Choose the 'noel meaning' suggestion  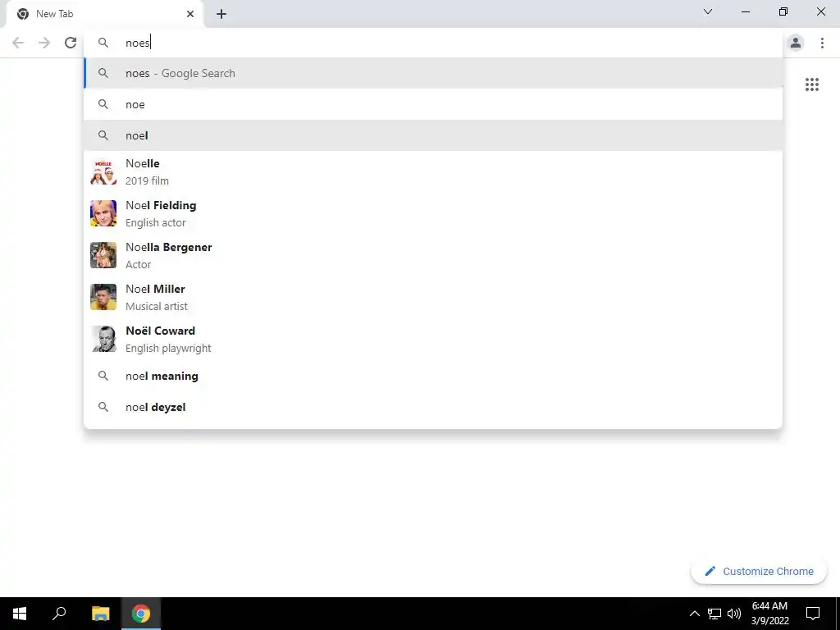[433, 376]
